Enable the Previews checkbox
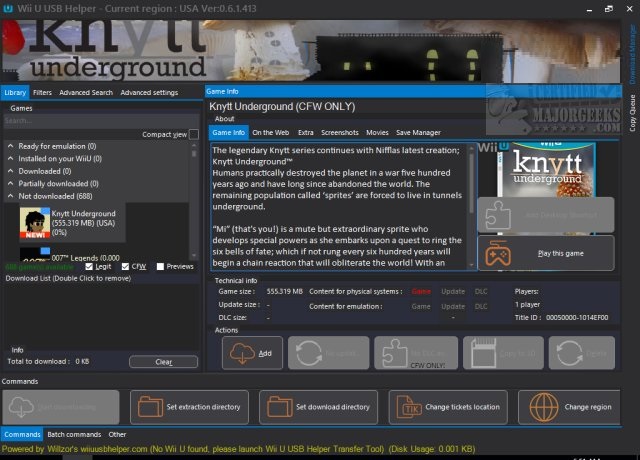Image resolution: width=640 pixels, height=460 pixels. 159,267
